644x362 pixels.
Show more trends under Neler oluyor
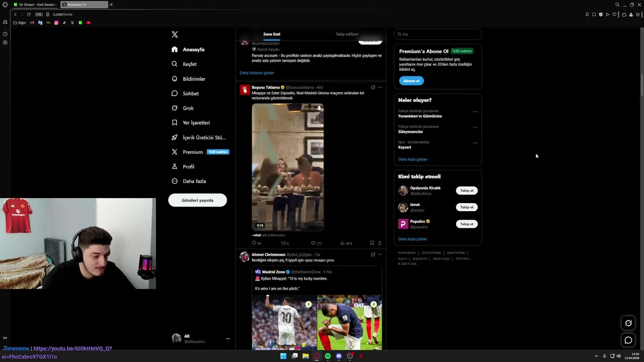(x=413, y=159)
